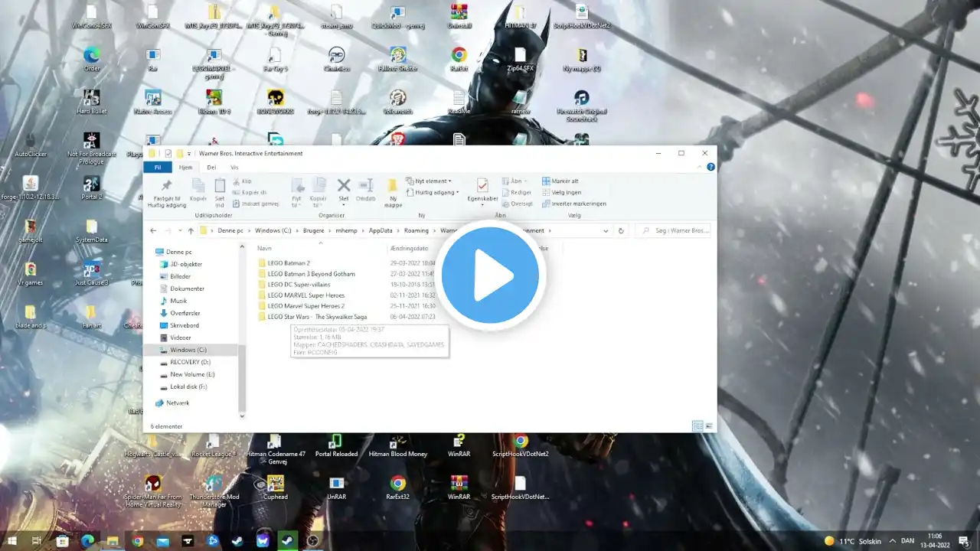This screenshot has height=551, width=980.
Task: Select the Hjem ribbon tab
Action: click(x=185, y=167)
